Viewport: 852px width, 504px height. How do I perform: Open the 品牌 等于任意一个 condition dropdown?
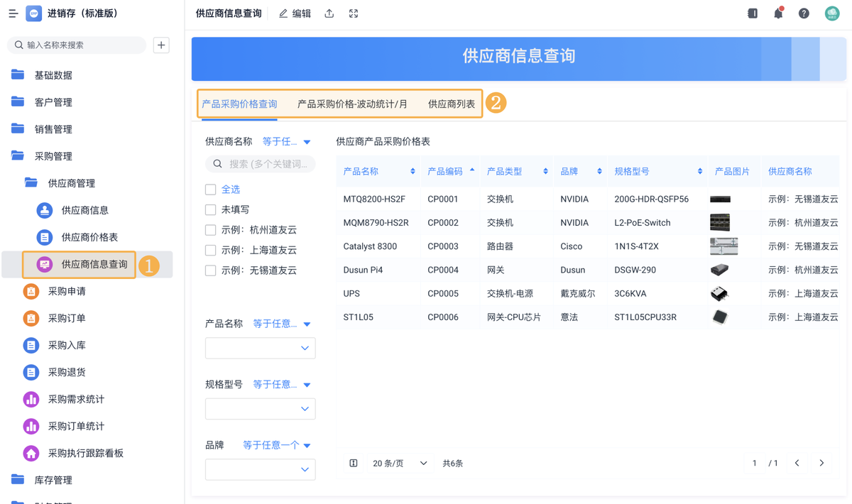pyautogui.click(x=276, y=445)
